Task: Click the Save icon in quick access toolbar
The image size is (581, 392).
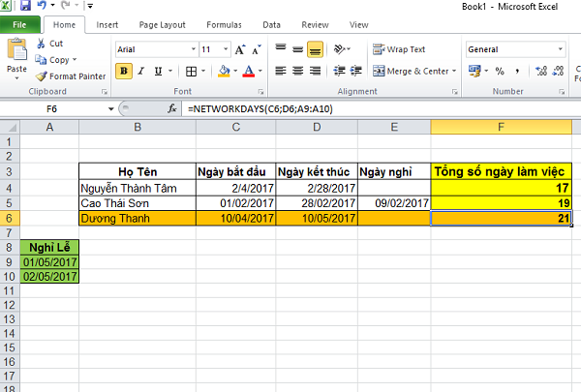Action: click(x=26, y=6)
